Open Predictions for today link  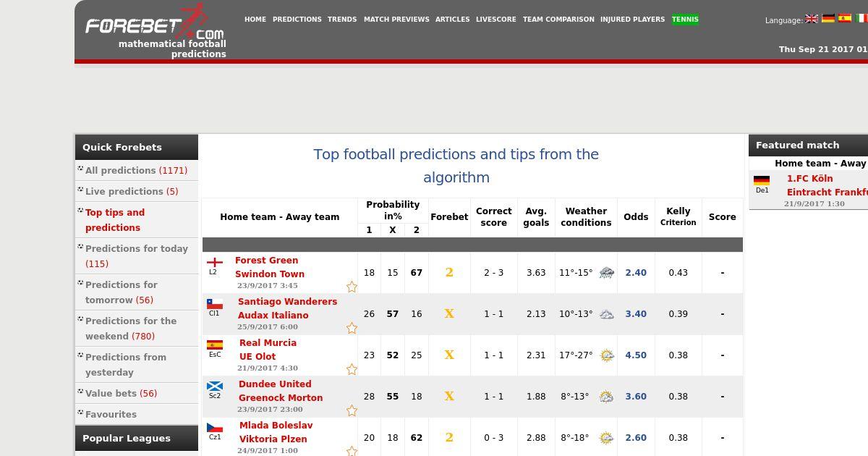[137, 256]
